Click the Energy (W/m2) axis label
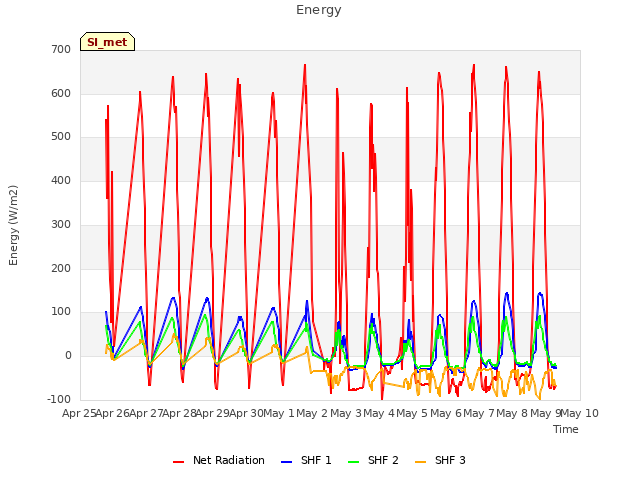 (x=13, y=225)
